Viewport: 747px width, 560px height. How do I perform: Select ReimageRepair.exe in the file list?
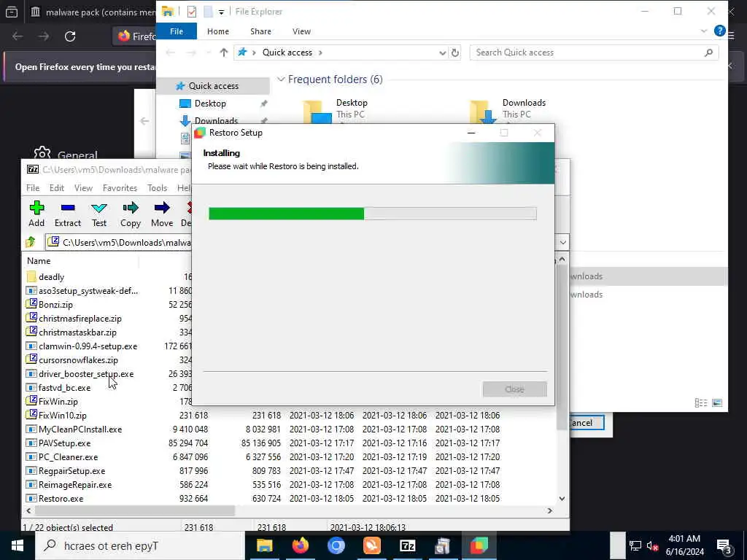click(75, 484)
